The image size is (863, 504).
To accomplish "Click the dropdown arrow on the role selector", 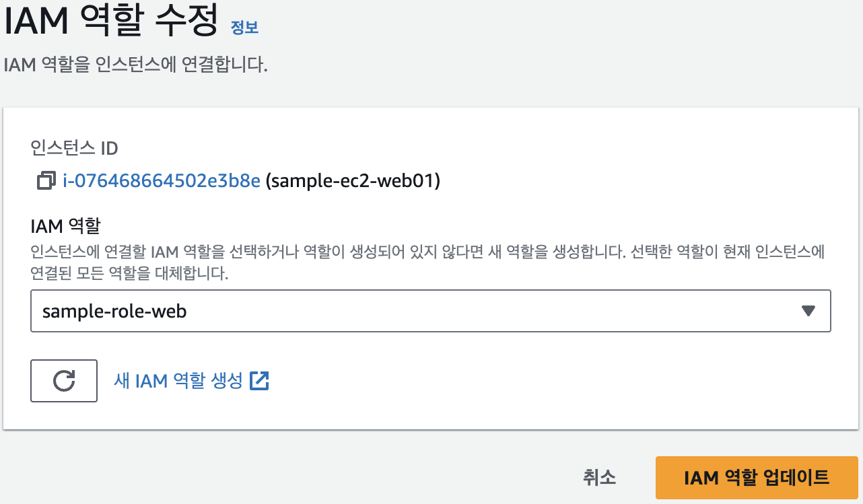I will (x=808, y=311).
